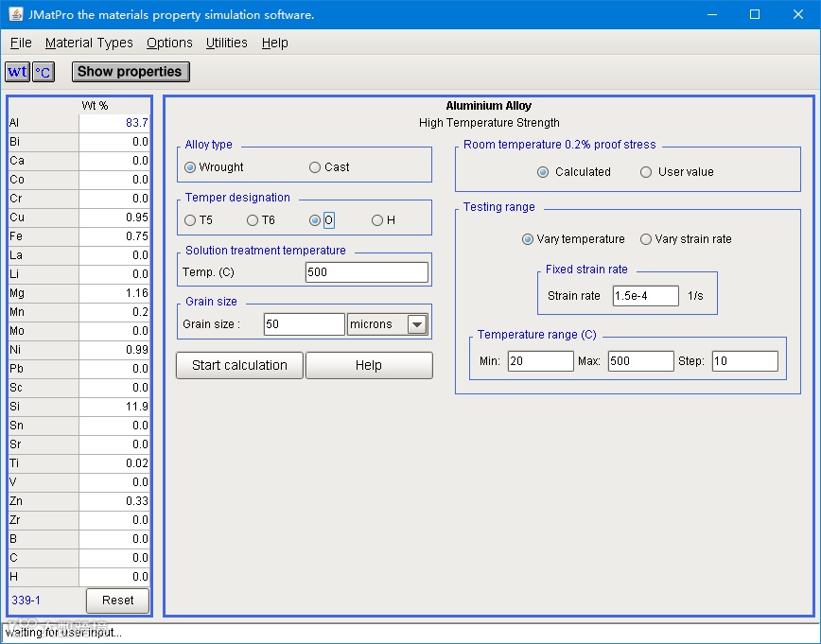Viewport: 821px width, 644px height.
Task: Toggle the wt weight-percent unit button
Action: pyautogui.click(x=17, y=72)
